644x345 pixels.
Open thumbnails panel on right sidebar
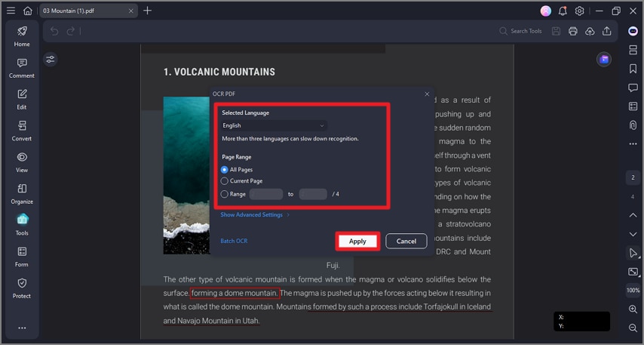coord(633,50)
